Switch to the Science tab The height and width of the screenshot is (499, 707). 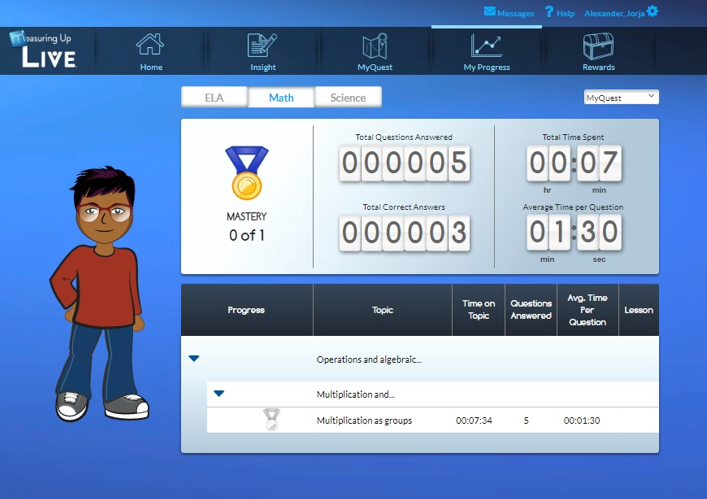[x=348, y=97]
